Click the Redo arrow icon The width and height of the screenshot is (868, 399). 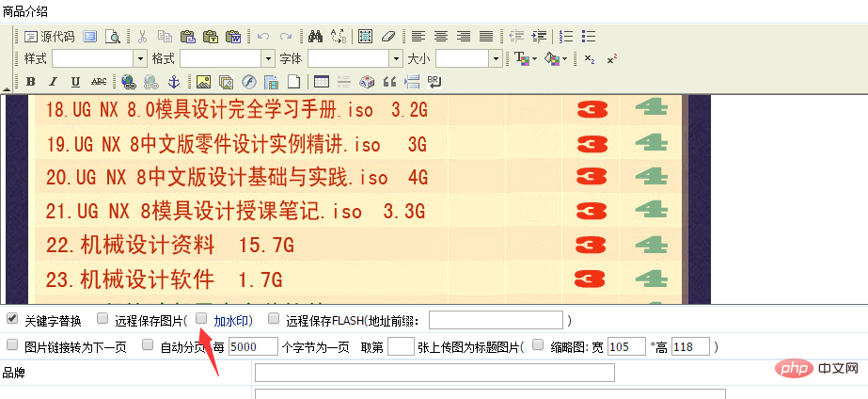pyautogui.click(x=286, y=37)
